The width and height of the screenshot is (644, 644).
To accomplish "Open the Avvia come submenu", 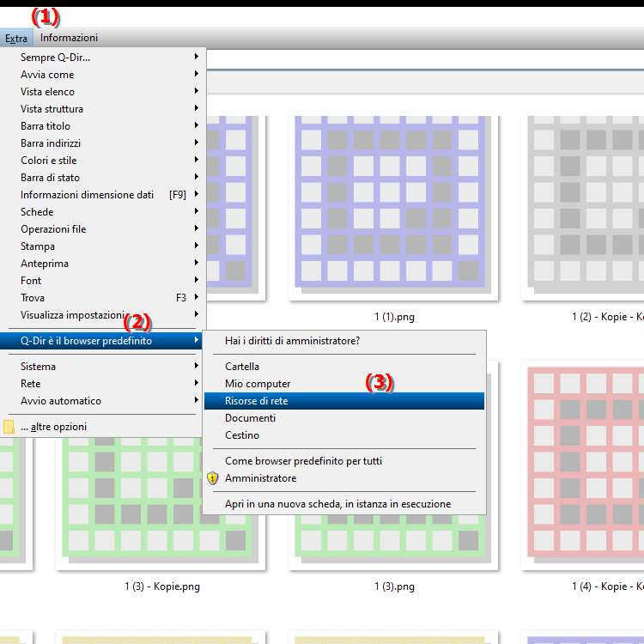I will click(102, 75).
